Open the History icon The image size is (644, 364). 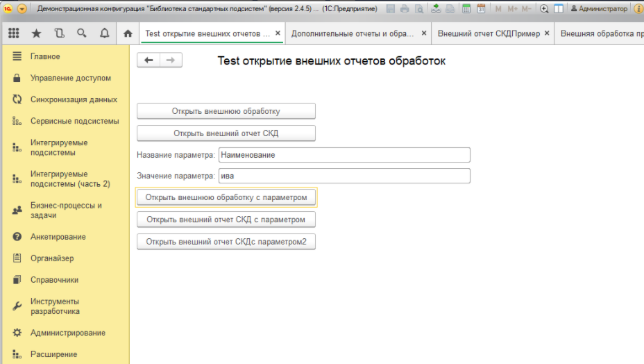59,33
